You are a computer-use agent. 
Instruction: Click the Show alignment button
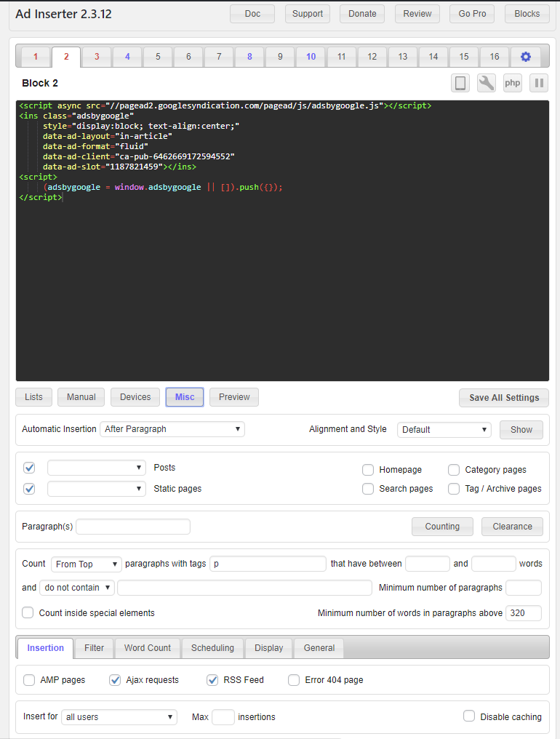coord(521,430)
